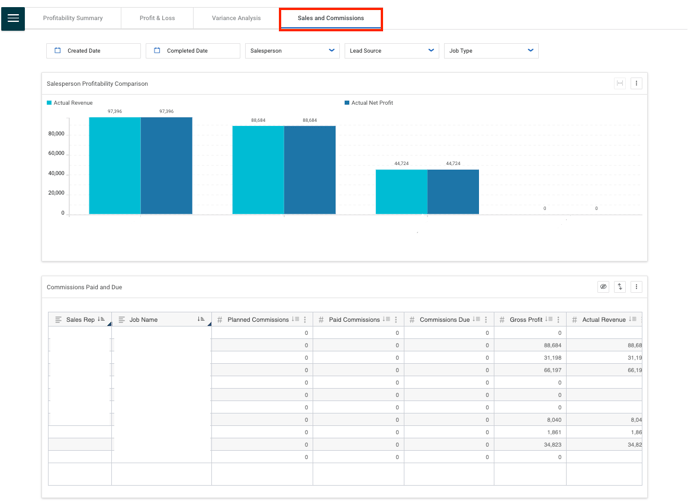The image size is (688, 504).
Task: Click the chart width-fit icon in Salesperson Profitability
Action: (x=620, y=83)
